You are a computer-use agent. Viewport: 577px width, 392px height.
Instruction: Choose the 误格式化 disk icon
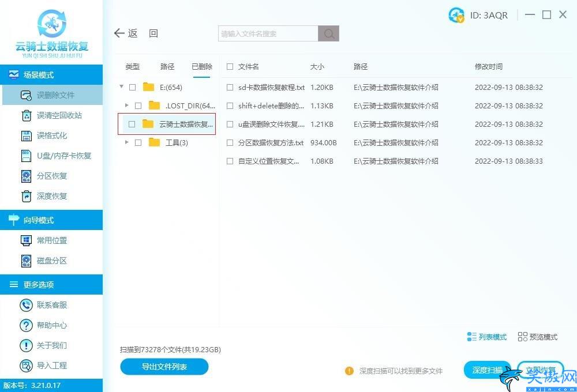point(26,135)
